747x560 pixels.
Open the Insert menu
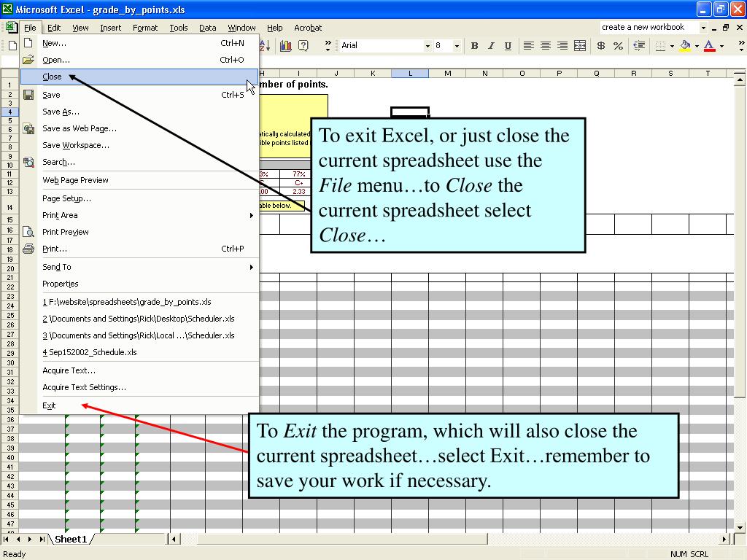111,28
